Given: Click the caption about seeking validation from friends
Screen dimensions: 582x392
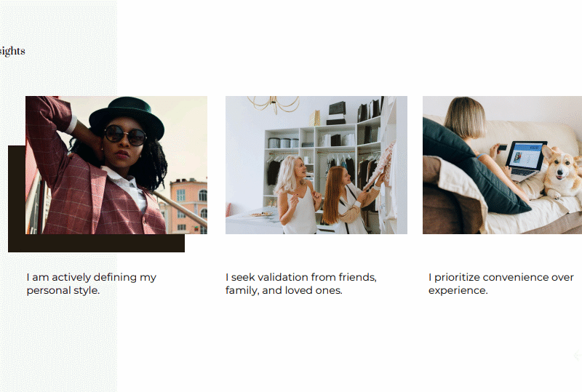Looking at the screenshot, I should point(301,284).
